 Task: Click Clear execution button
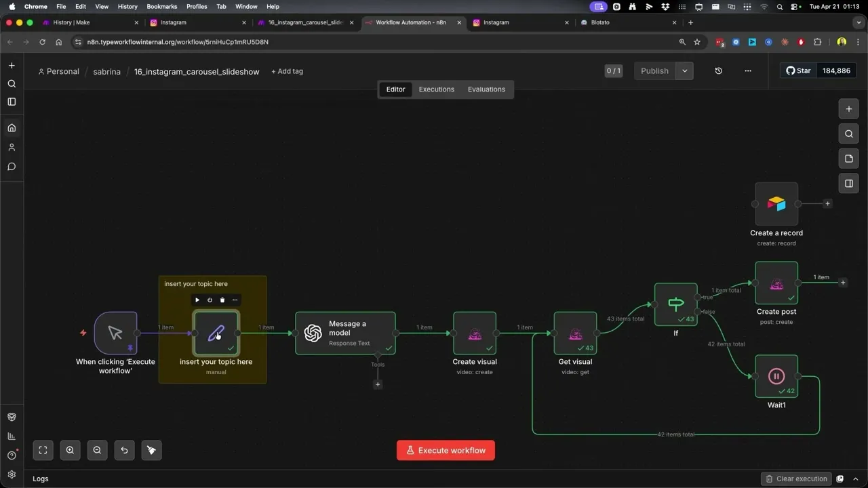click(796, 479)
